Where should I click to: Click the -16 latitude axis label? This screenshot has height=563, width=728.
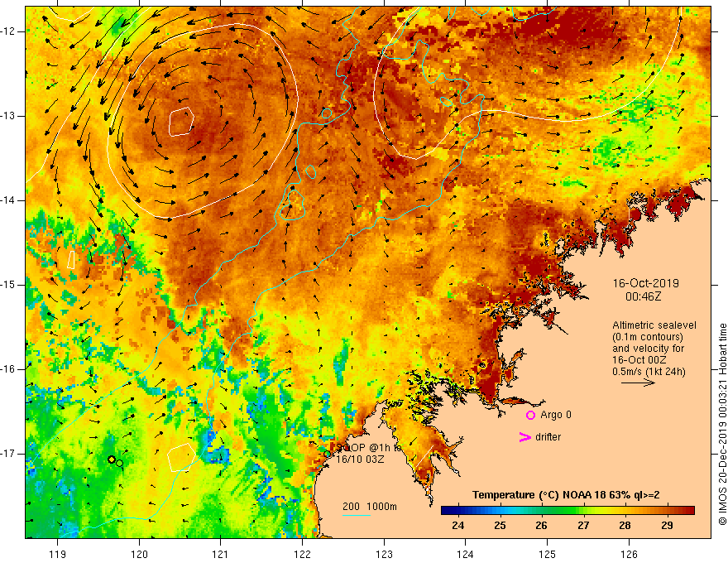pos(8,369)
